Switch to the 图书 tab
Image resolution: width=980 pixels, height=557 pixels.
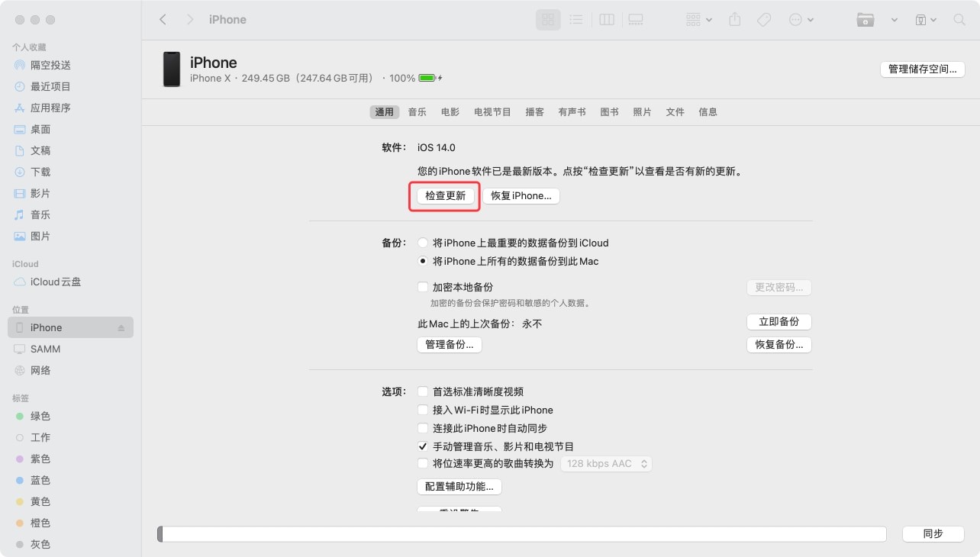609,111
